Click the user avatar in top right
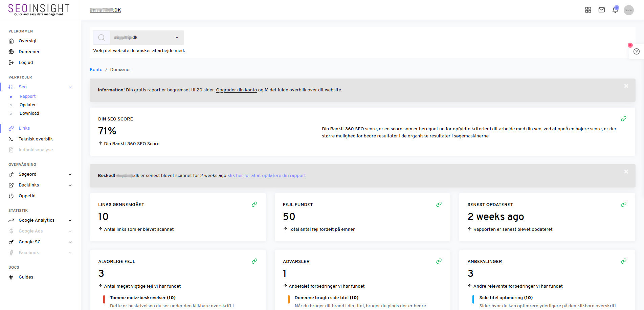The image size is (644, 310). pyautogui.click(x=629, y=10)
